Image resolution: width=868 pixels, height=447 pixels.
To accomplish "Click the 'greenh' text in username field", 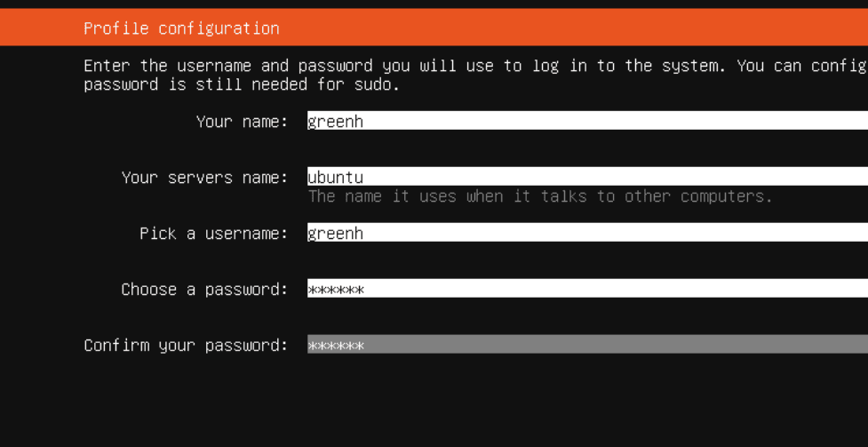I will pyautogui.click(x=336, y=233).
